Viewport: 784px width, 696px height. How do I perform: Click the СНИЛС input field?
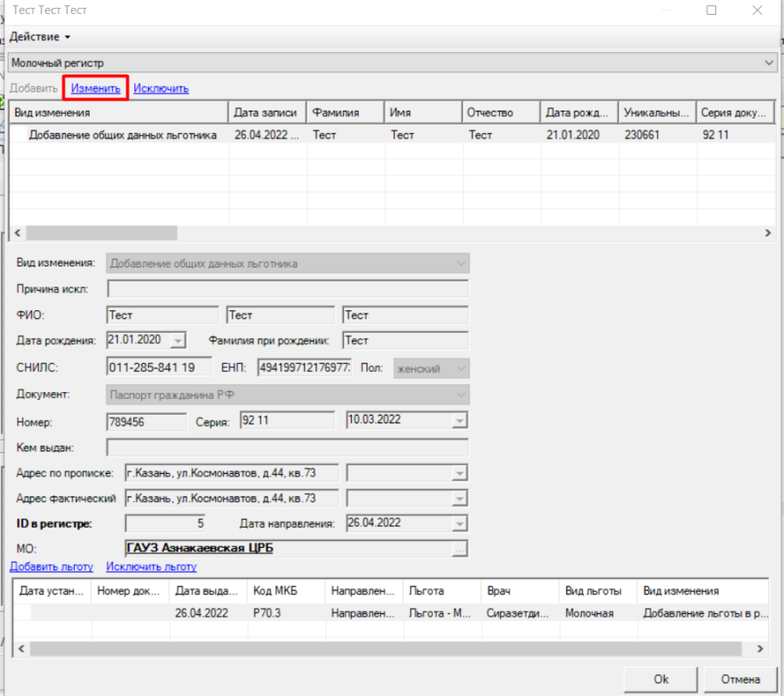pos(159,368)
